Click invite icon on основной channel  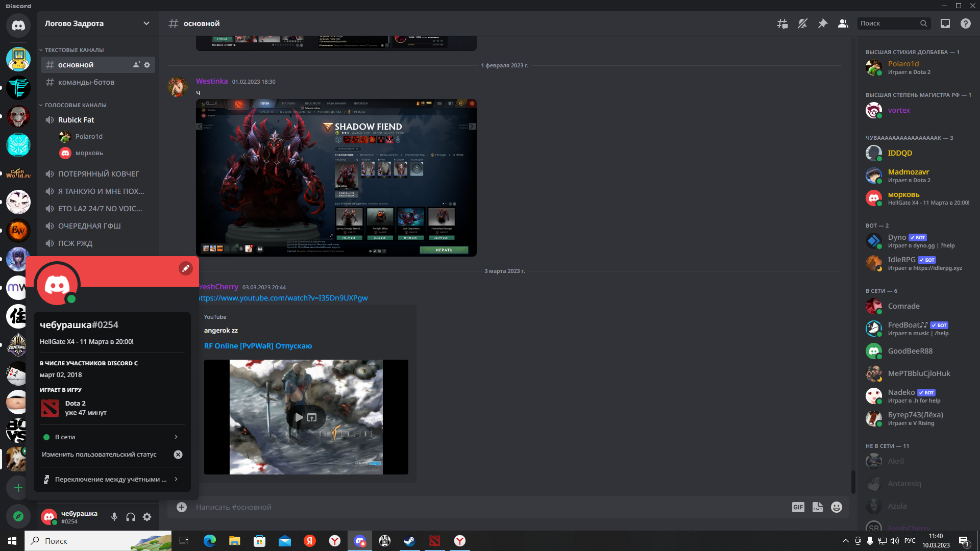(136, 65)
